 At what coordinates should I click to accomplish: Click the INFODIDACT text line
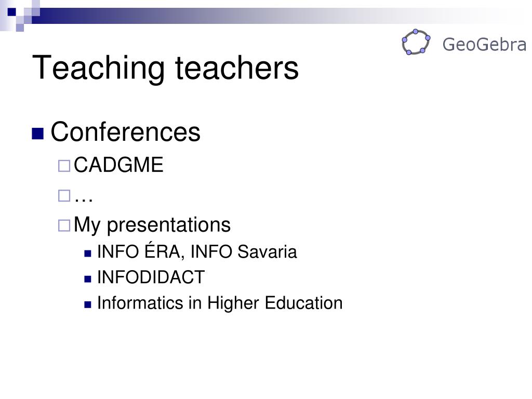click(x=151, y=277)
